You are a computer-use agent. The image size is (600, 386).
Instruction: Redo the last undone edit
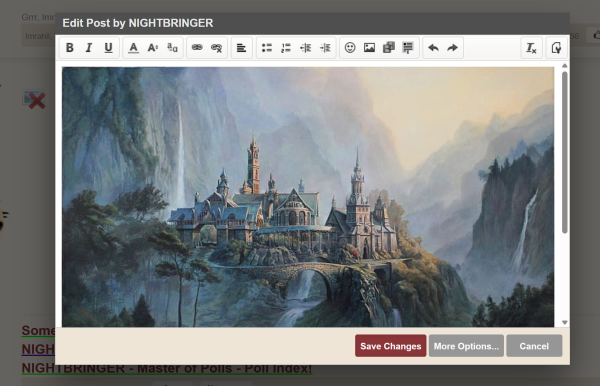453,48
